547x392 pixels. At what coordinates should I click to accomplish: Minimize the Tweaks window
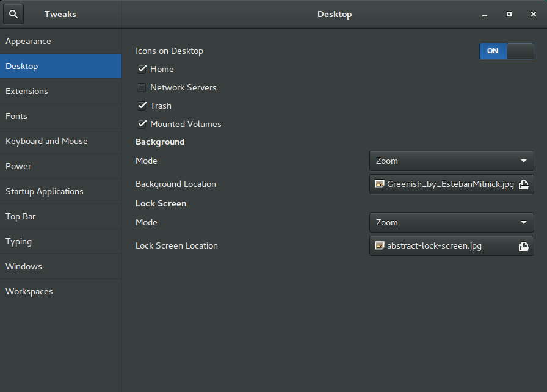coord(485,14)
